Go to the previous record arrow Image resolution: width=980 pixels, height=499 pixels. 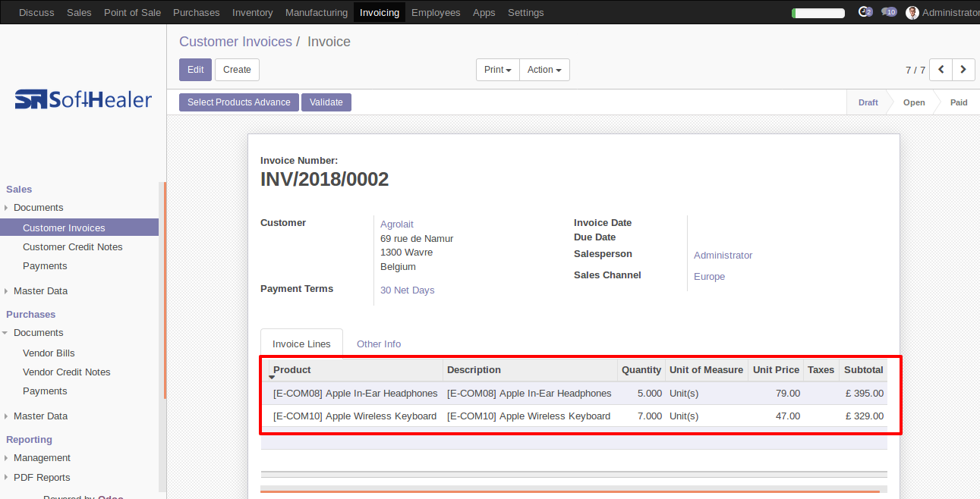click(x=941, y=70)
